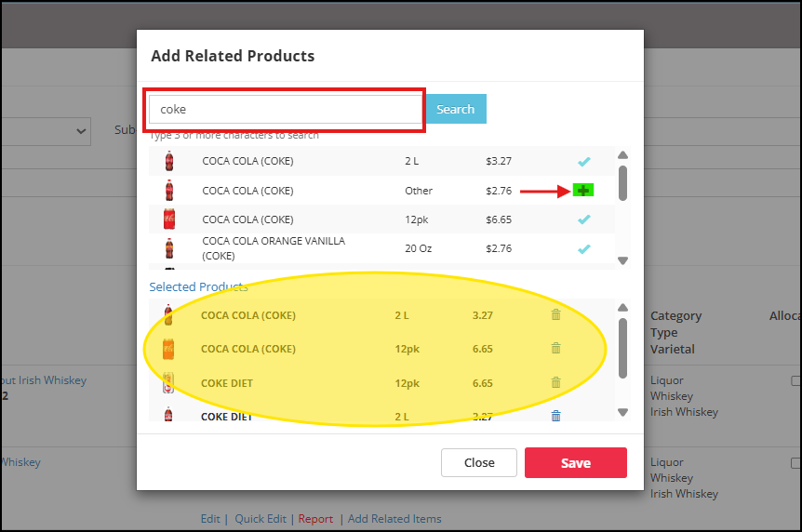Viewport: 802px width, 532px height.
Task: Open the Irish Whiskey product link in background
Action: click(44, 380)
